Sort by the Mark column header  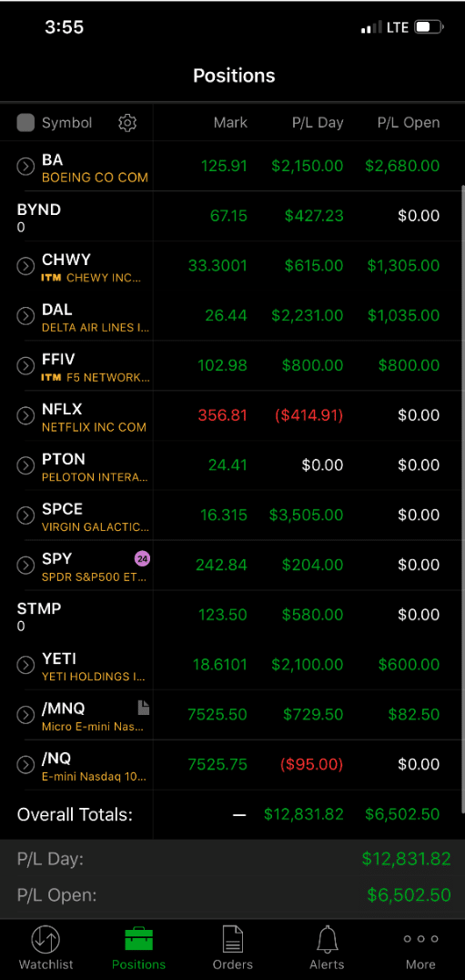[230, 122]
